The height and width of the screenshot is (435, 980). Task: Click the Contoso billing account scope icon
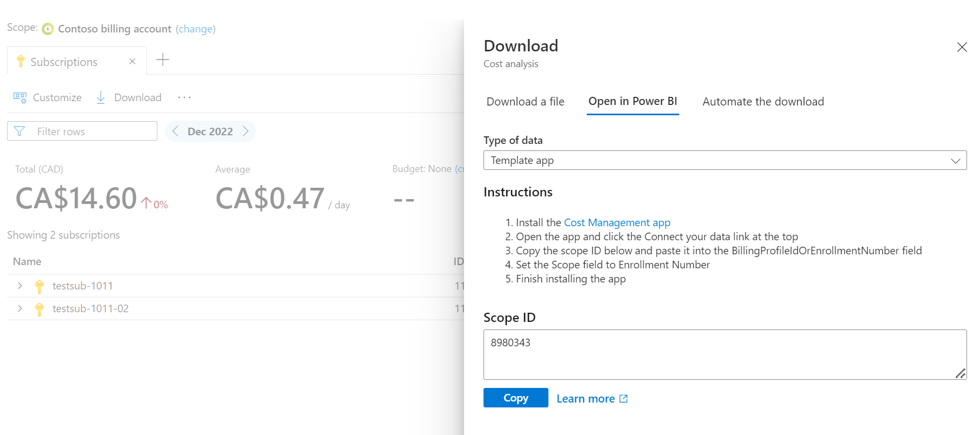(48, 29)
